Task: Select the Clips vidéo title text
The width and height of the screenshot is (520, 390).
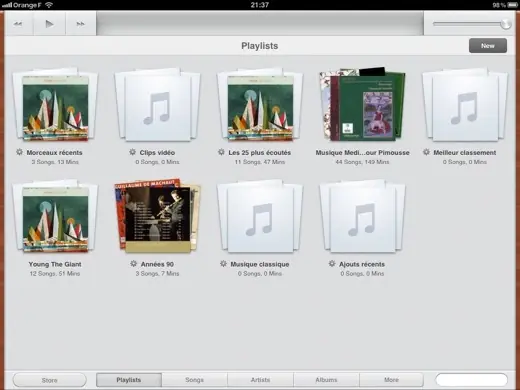Action: [157, 153]
